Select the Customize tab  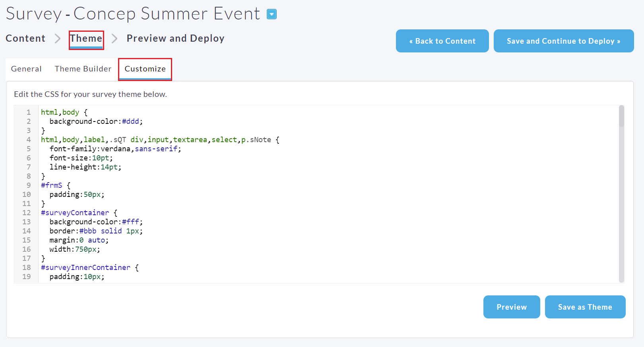[x=145, y=69]
